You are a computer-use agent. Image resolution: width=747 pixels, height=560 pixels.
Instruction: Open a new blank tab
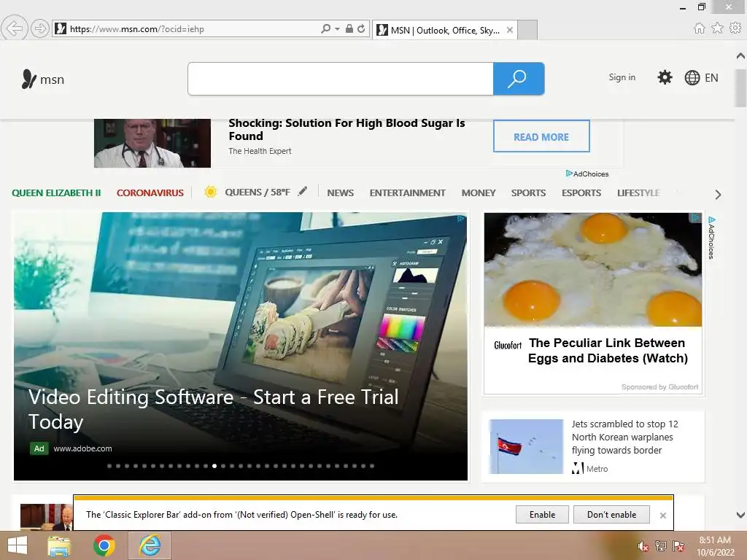tap(527, 30)
